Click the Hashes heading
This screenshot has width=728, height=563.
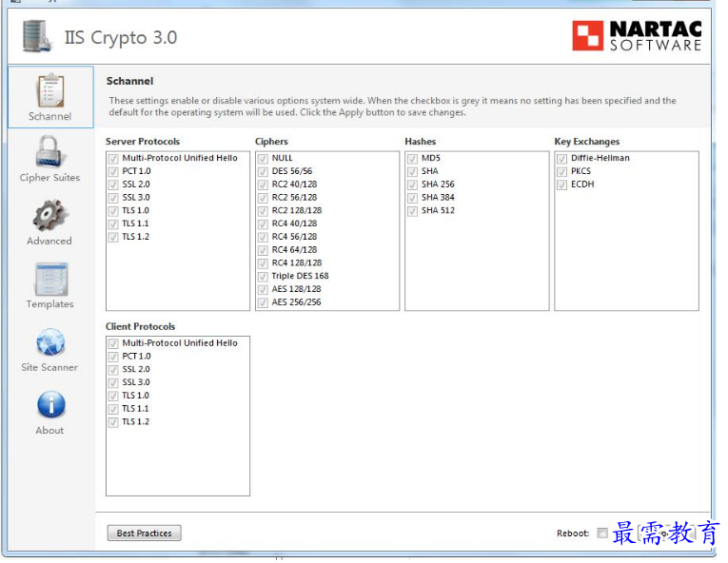(421, 142)
